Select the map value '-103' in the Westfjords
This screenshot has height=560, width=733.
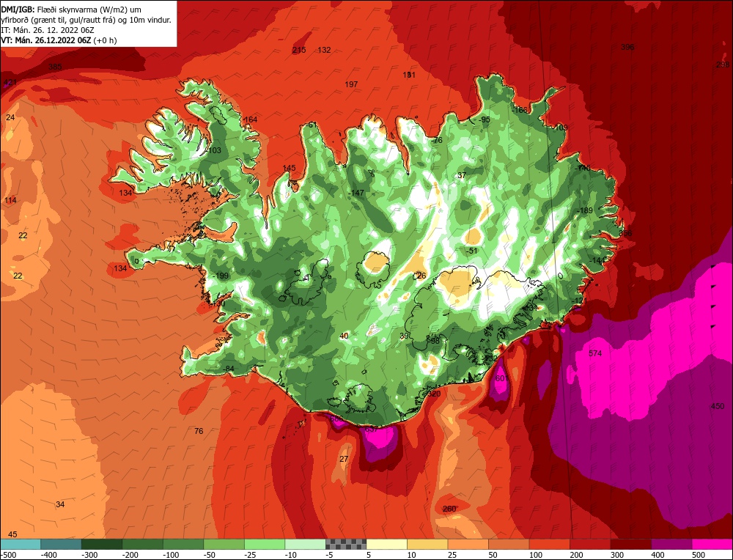click(x=213, y=150)
